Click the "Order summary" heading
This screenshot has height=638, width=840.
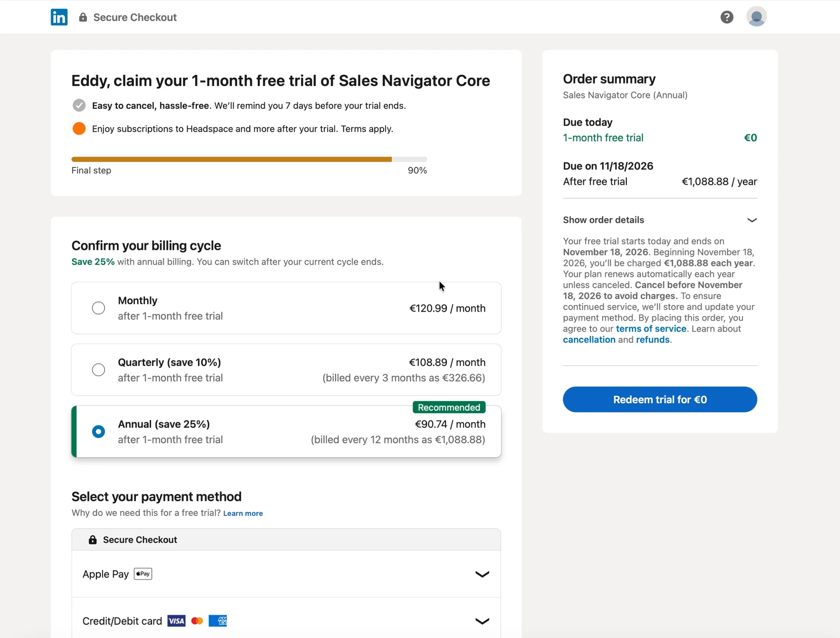coord(609,79)
